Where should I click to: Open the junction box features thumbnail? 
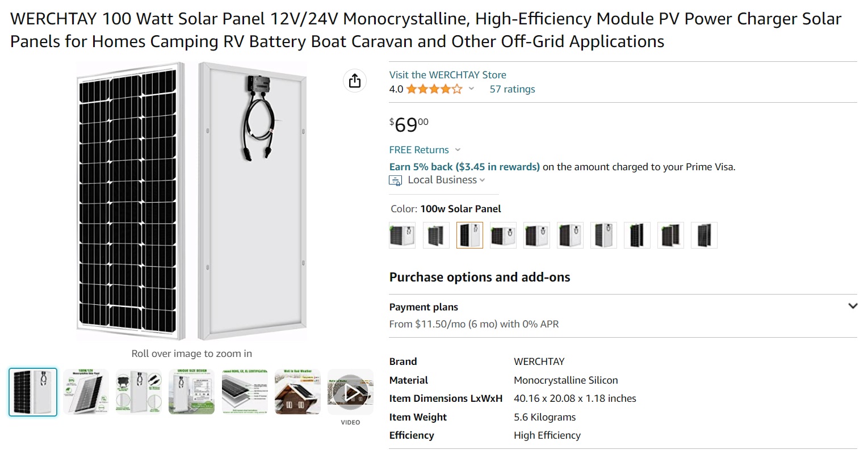point(139,392)
